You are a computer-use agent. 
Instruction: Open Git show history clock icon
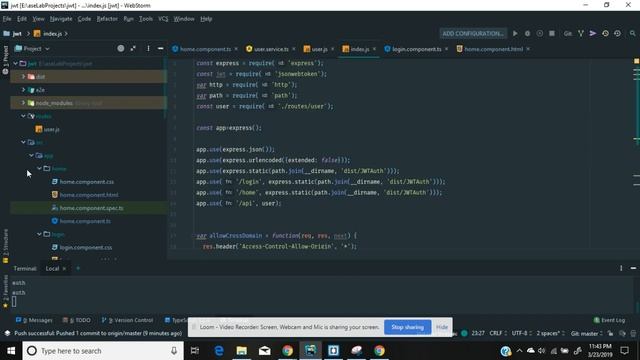pyautogui.click(x=605, y=33)
